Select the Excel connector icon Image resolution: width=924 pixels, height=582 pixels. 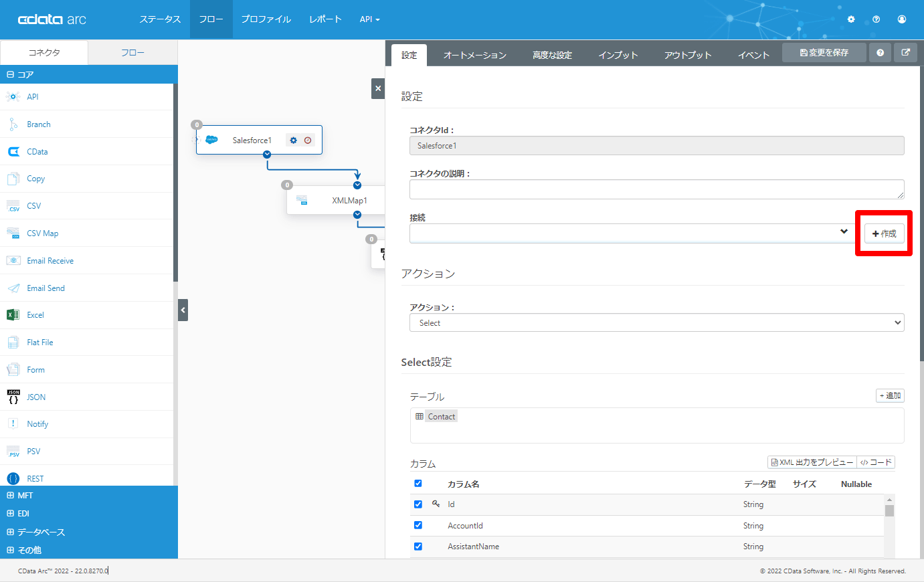tap(13, 315)
